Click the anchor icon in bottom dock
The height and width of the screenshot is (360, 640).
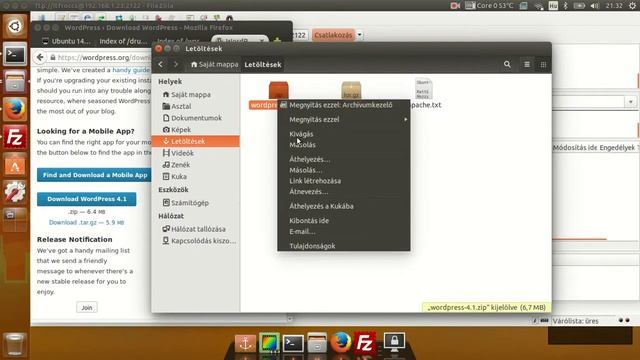[x=245, y=344]
